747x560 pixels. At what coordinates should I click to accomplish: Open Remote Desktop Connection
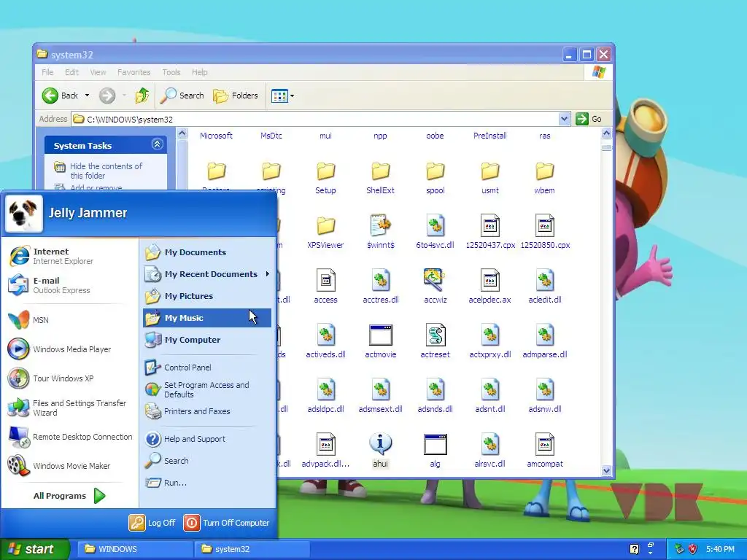click(x=70, y=437)
